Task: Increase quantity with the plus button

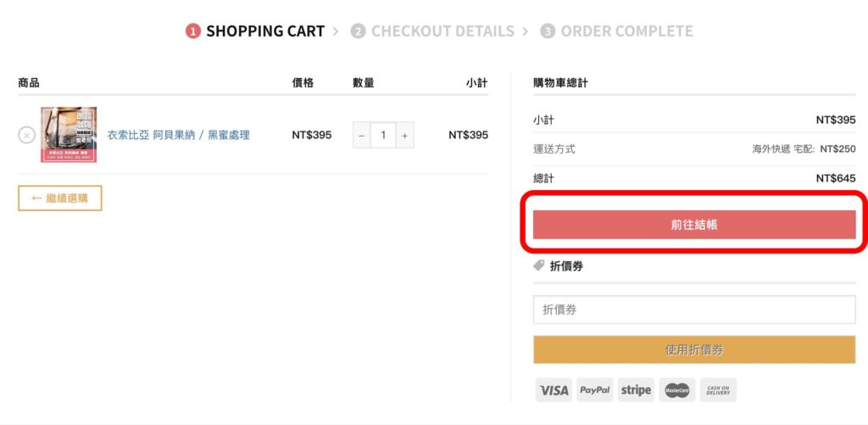Action: (404, 135)
